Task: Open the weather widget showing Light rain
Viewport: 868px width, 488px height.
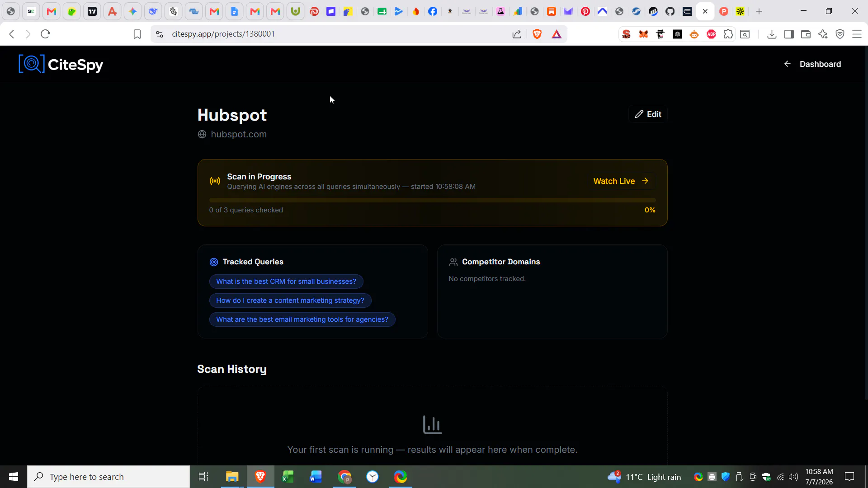Action: (x=644, y=477)
